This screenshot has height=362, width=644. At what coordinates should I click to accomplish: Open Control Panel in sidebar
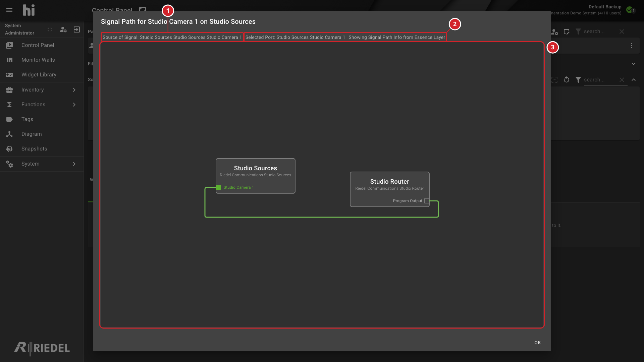point(42,45)
